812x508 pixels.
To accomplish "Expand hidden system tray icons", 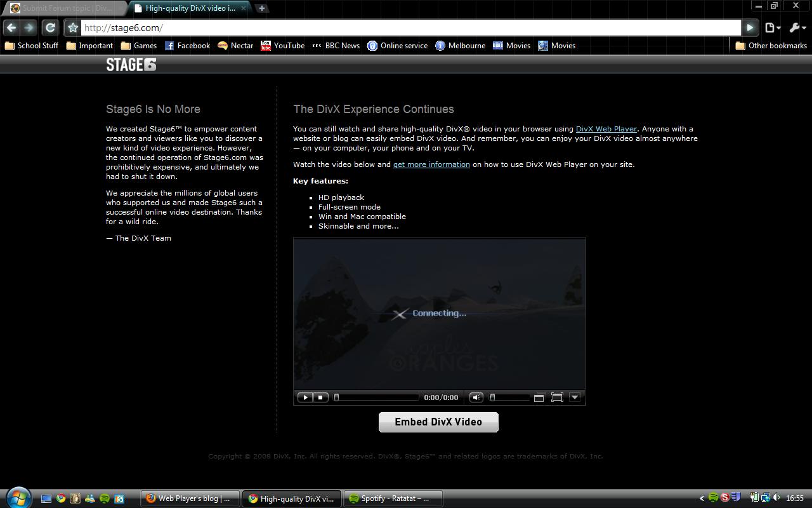I will (702, 498).
